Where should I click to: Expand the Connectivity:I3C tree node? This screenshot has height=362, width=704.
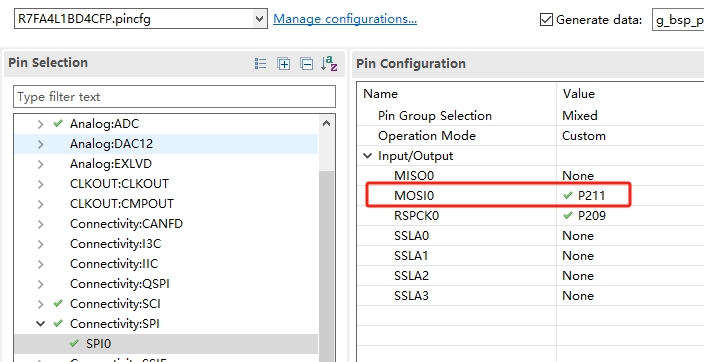pyautogui.click(x=40, y=244)
